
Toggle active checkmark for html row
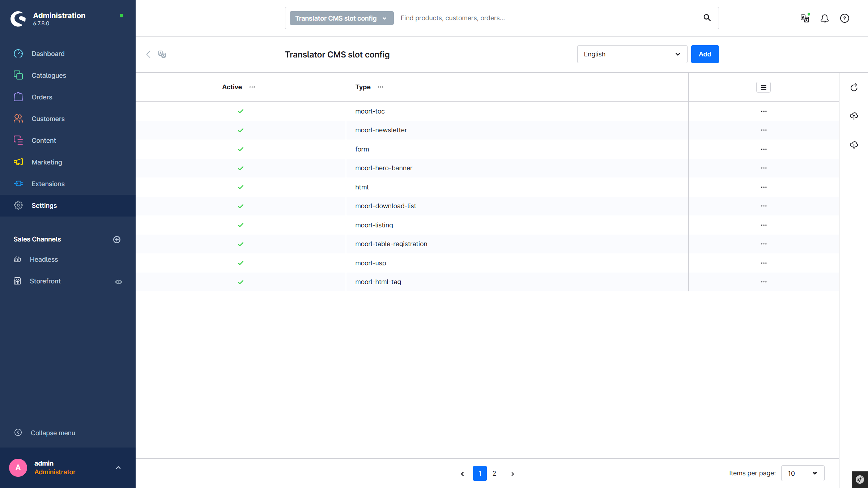241,187
